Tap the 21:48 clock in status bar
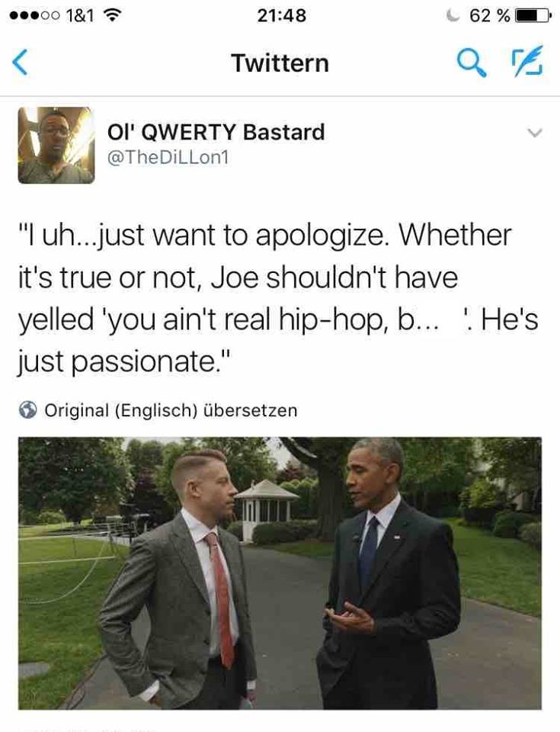560x732 pixels. (281, 15)
